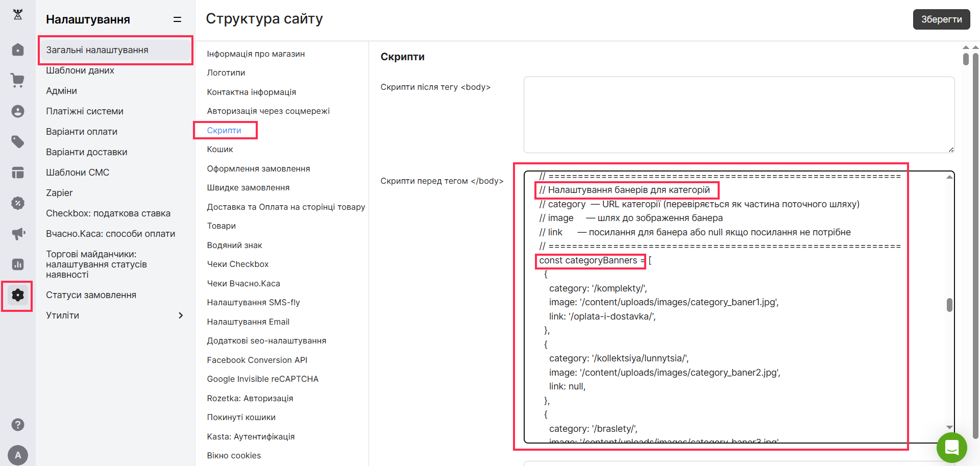The width and height of the screenshot is (980, 466).
Task: Open the analytics chart icon
Action: pyautogui.click(x=18, y=264)
